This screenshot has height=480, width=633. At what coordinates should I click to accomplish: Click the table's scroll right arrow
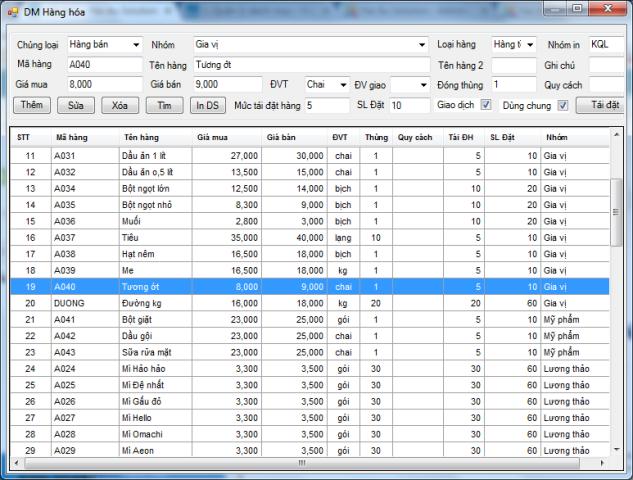coord(602,463)
